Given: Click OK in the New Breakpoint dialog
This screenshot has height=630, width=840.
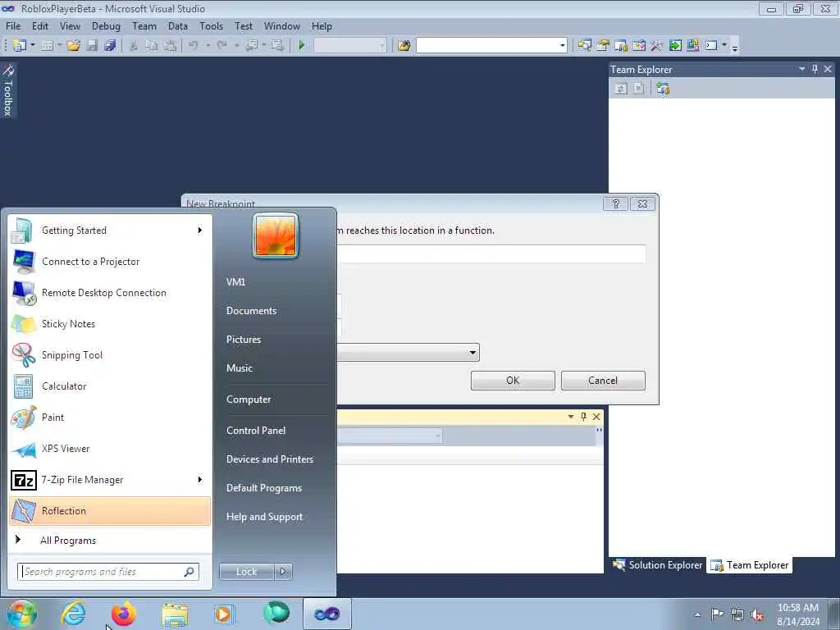Looking at the screenshot, I should click(513, 381).
